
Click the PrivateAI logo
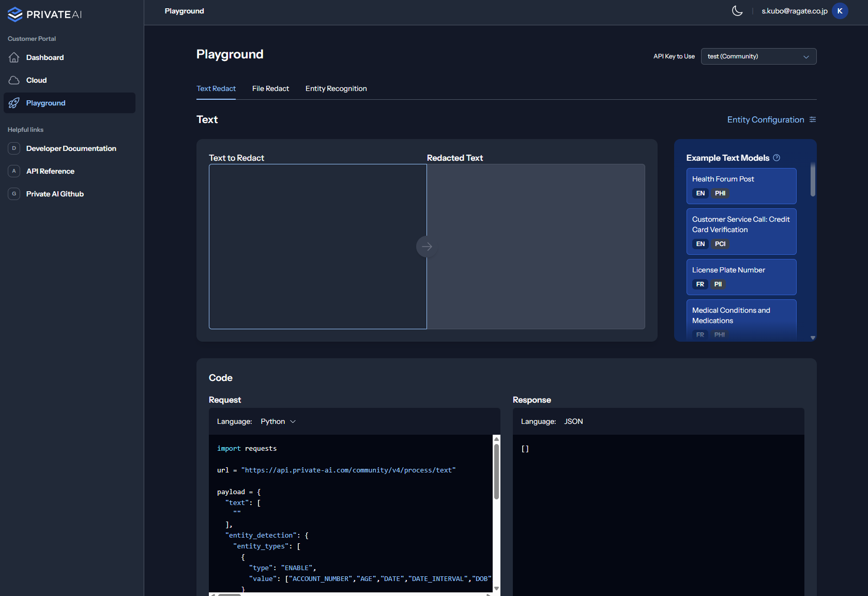pyautogui.click(x=45, y=14)
